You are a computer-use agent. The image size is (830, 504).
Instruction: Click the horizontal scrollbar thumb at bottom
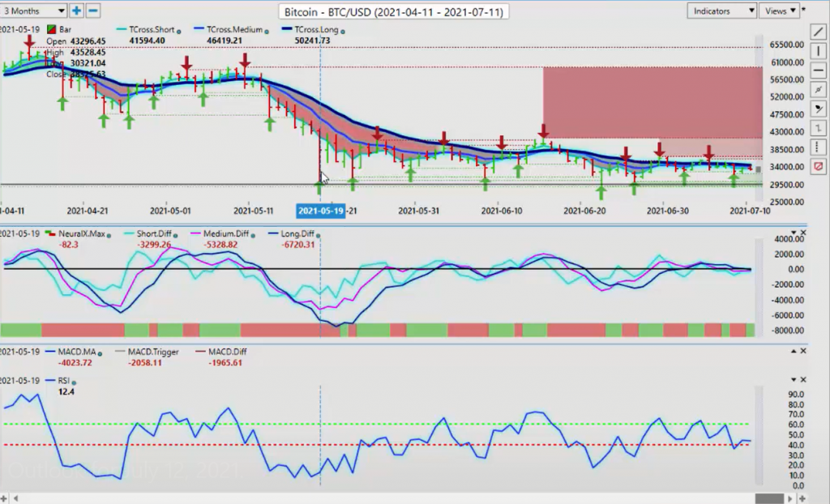coord(769,498)
